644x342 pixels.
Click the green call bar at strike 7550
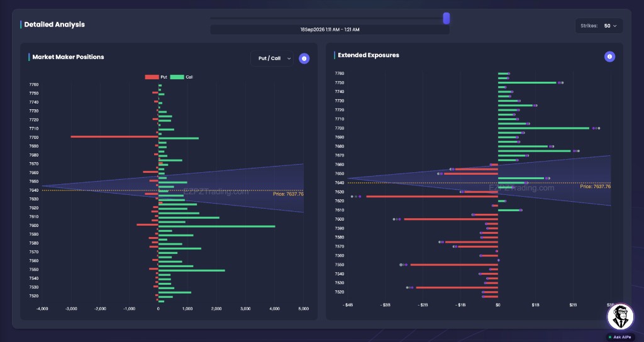[191, 270]
